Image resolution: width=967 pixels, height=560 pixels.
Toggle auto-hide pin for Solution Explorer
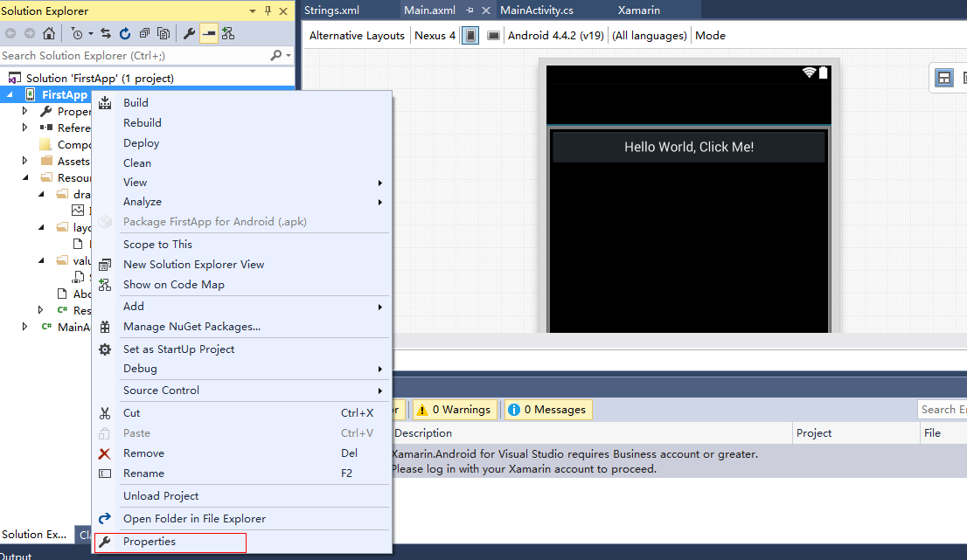click(x=268, y=11)
